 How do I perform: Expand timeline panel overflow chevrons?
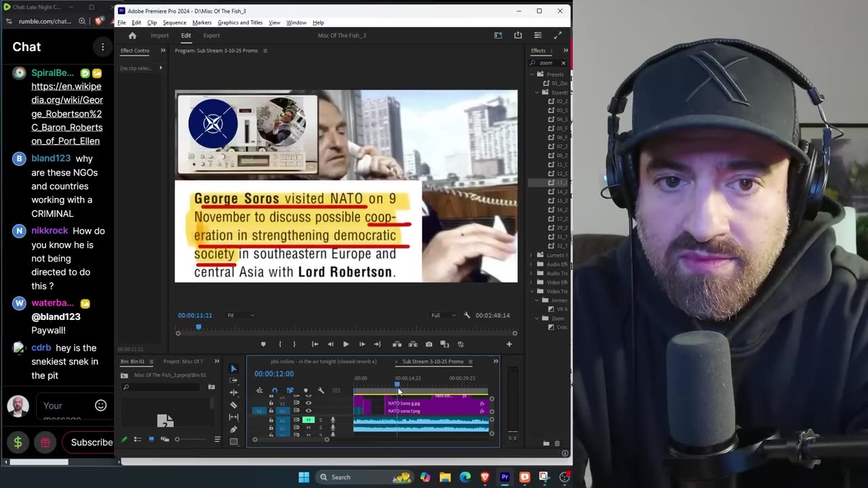coord(495,361)
